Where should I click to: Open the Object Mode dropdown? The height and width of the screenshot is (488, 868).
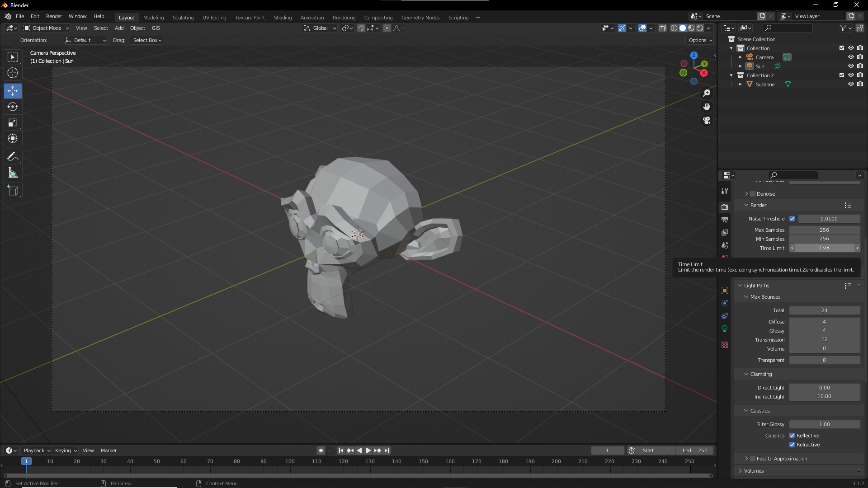tap(47, 28)
